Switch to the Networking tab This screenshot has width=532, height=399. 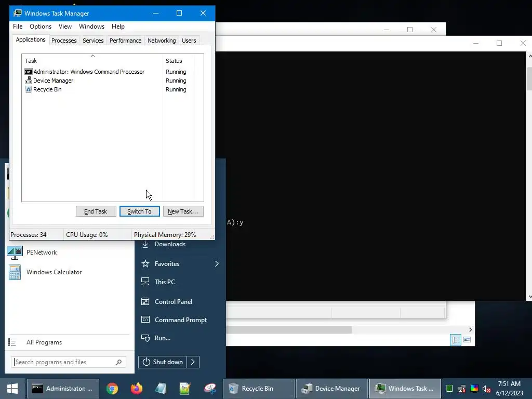click(x=162, y=41)
